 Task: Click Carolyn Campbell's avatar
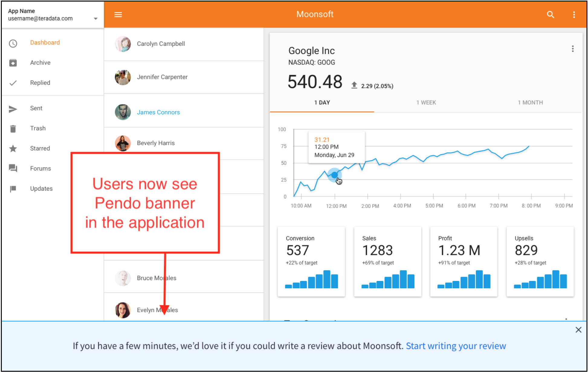click(123, 44)
